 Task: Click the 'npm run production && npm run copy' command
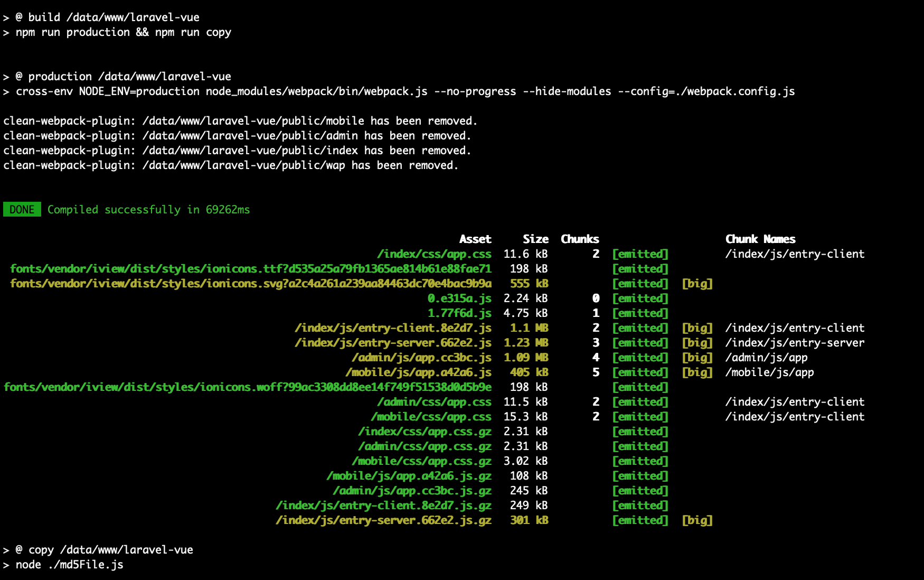pyautogui.click(x=117, y=32)
